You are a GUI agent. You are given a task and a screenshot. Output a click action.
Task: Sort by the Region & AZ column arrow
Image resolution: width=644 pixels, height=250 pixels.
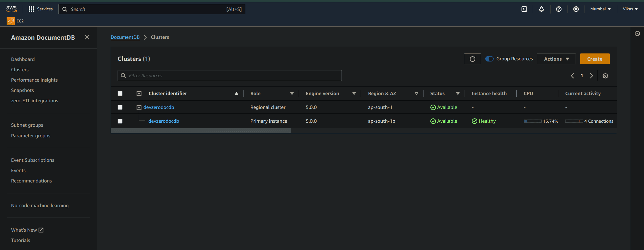[x=416, y=93]
